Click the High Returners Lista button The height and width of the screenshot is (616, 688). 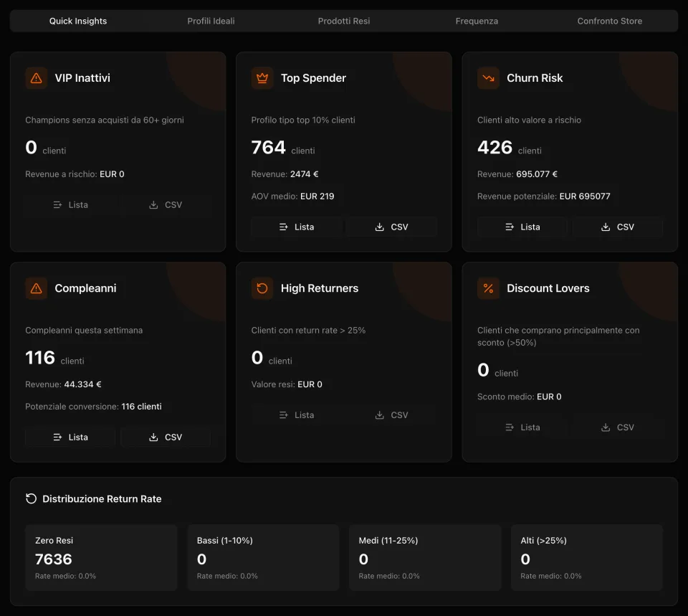[x=297, y=415]
